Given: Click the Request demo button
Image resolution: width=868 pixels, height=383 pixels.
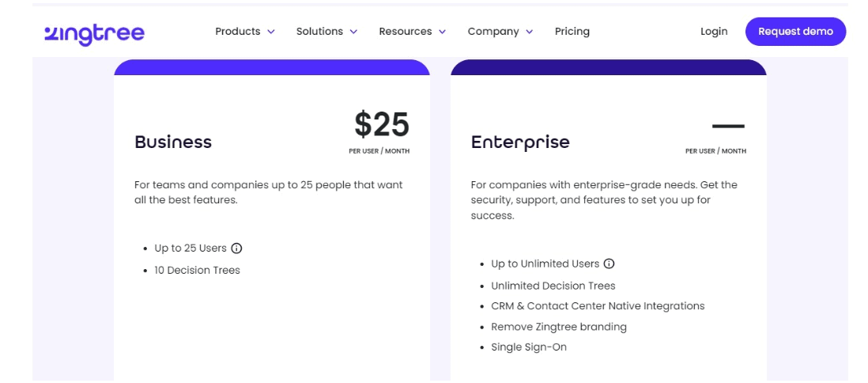Looking at the screenshot, I should coord(795,32).
